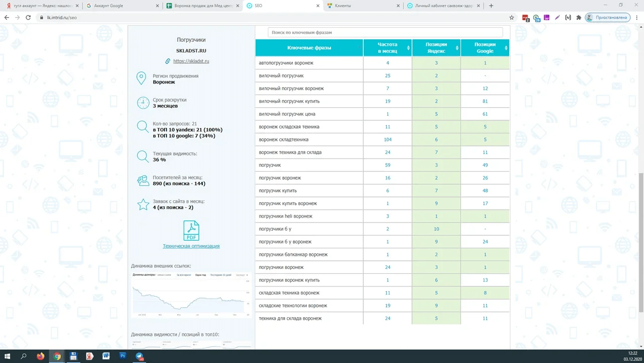The image size is (644, 363).
Task: Click Yandex position 10 for погрузчики б у
Action: tap(436, 229)
